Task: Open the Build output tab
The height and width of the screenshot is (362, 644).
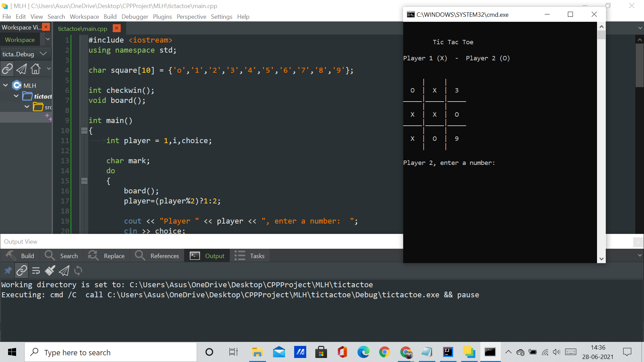Action: pos(20,256)
